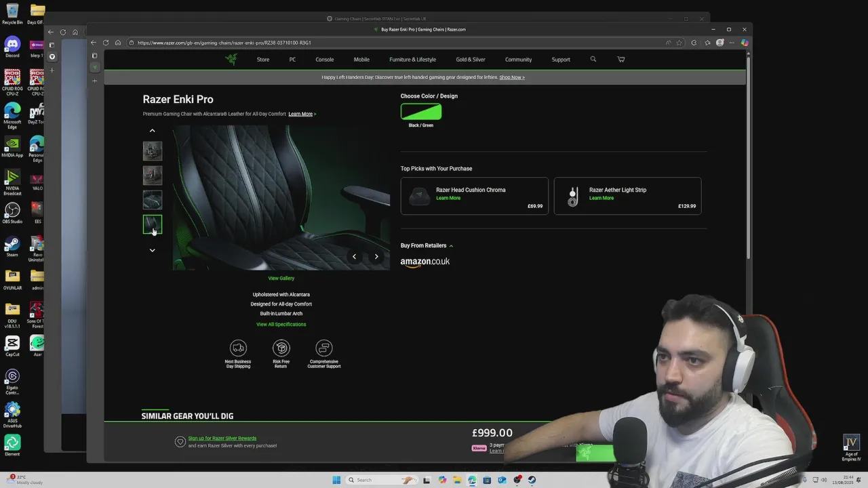Open the Console menu

324,60
